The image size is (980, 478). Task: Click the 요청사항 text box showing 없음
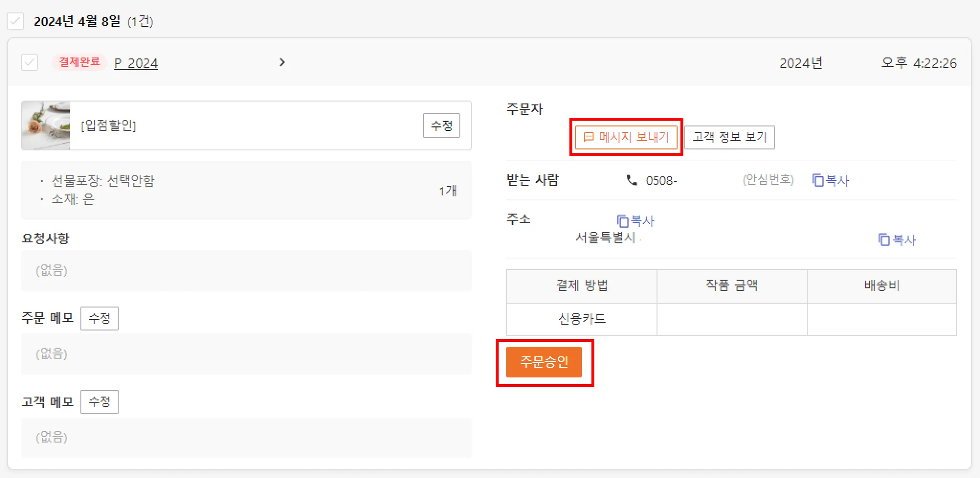pyautogui.click(x=246, y=271)
